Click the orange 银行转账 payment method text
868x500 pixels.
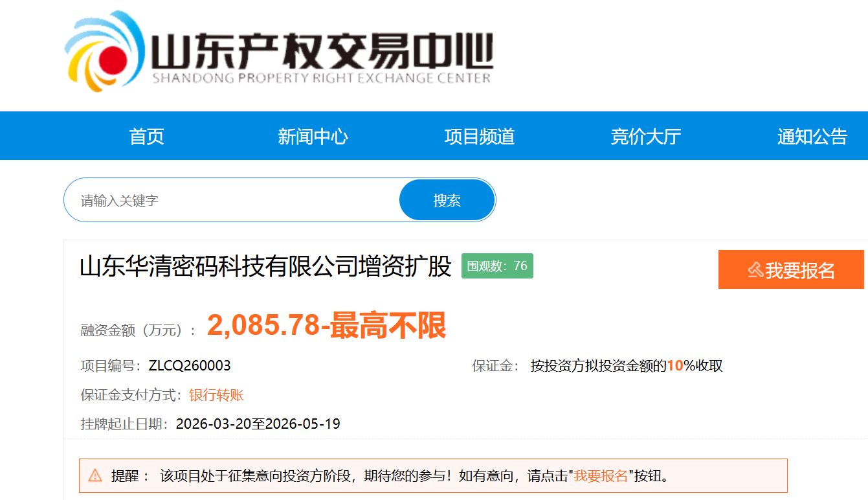216,395
